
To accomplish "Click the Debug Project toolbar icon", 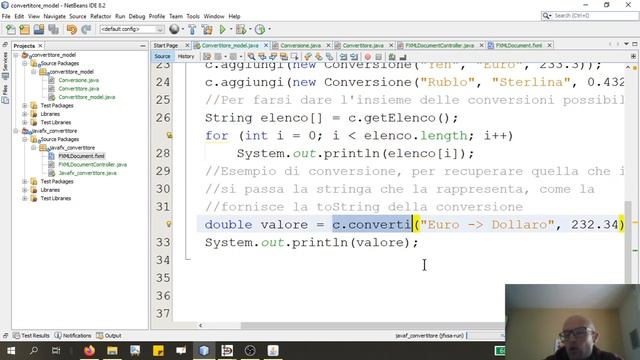I will pyautogui.click(x=241, y=29).
